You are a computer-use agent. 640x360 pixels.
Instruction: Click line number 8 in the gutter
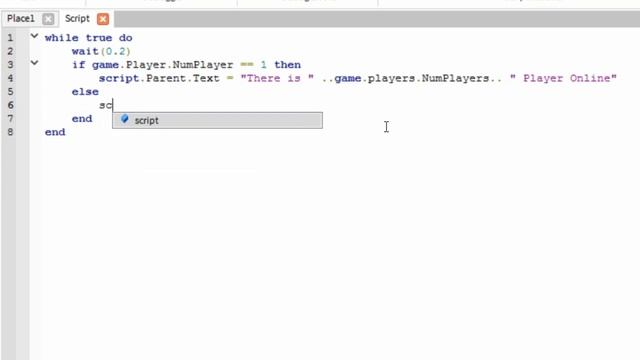(10, 132)
